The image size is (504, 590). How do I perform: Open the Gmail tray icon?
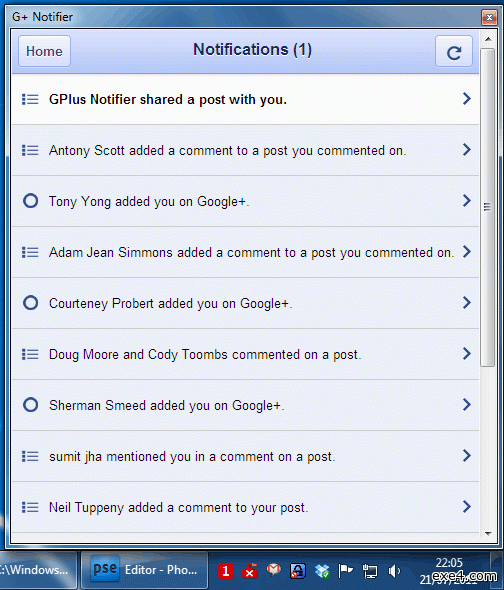coord(274,570)
